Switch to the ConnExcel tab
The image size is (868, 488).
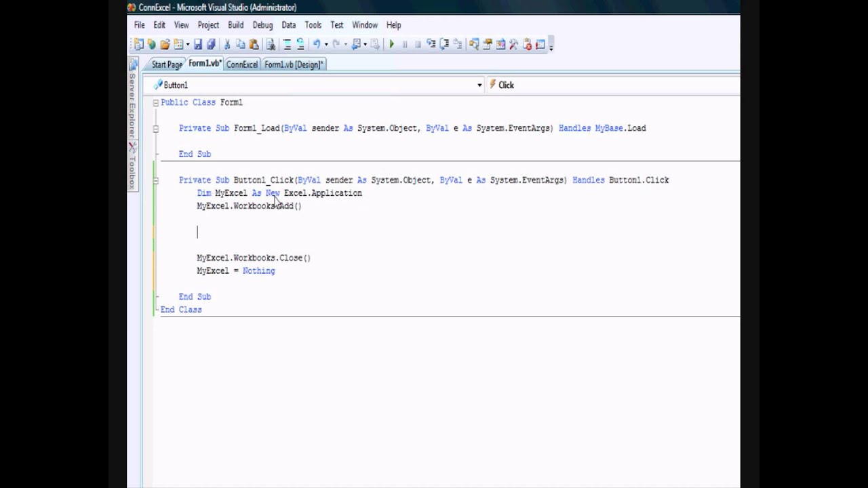click(242, 64)
